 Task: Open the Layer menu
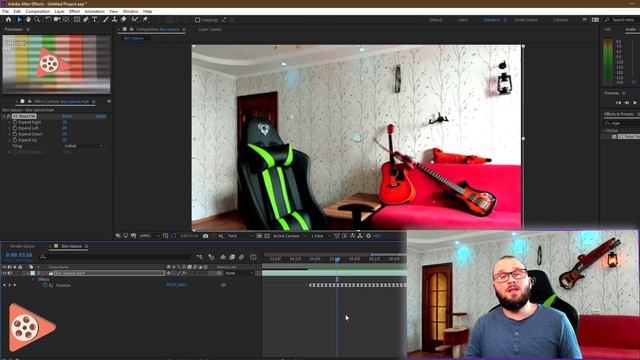coord(59,11)
